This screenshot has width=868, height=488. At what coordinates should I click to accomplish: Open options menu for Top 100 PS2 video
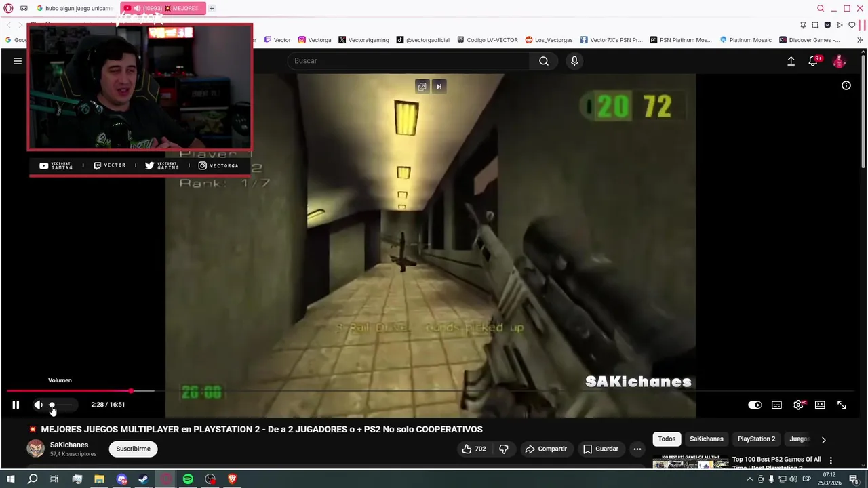[831, 461]
